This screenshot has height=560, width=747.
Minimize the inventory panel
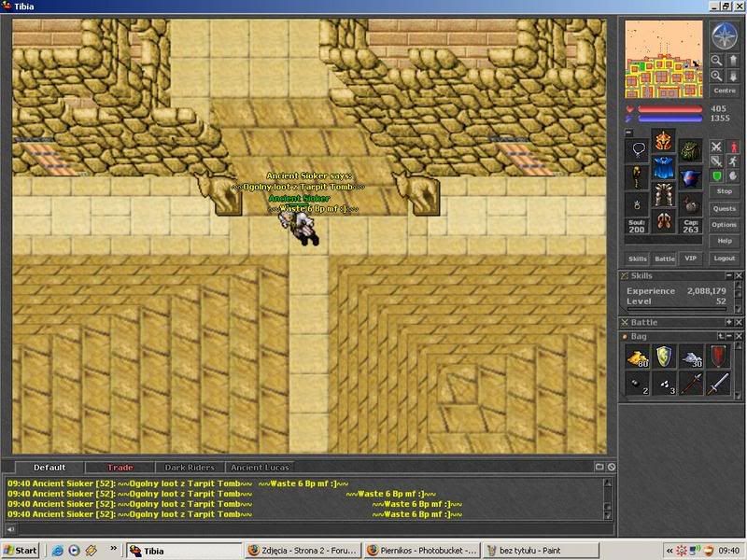[x=628, y=133]
